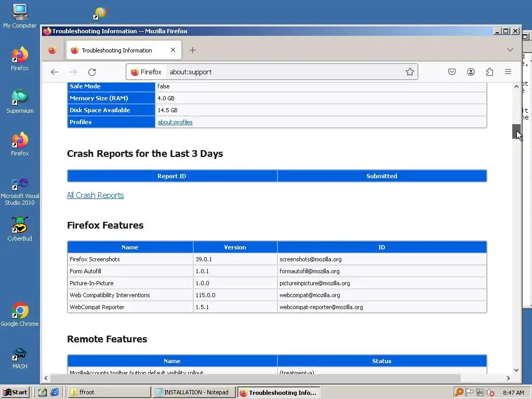Click the magnifier tray icon
Image resolution: width=532 pixels, height=399 pixels.
(459, 393)
